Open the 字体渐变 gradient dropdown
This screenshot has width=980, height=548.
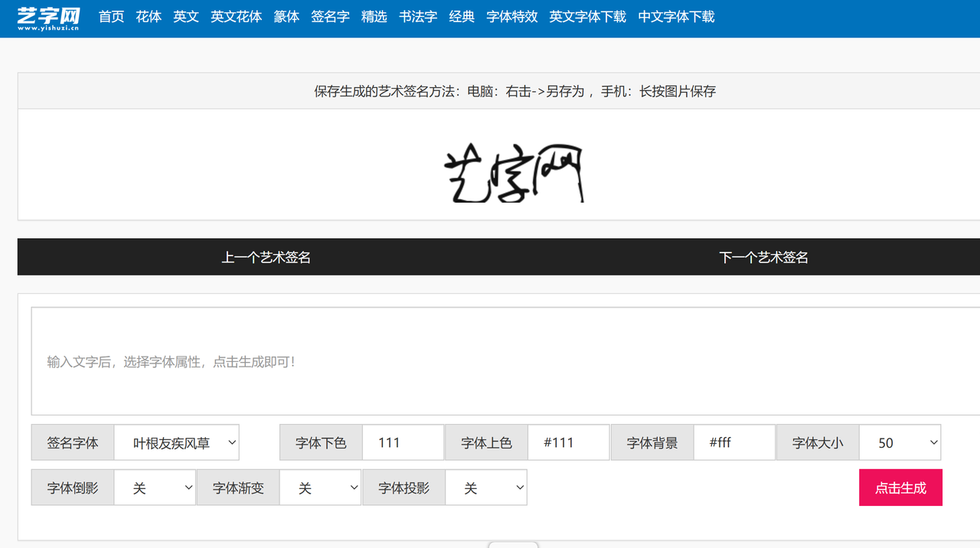point(320,488)
